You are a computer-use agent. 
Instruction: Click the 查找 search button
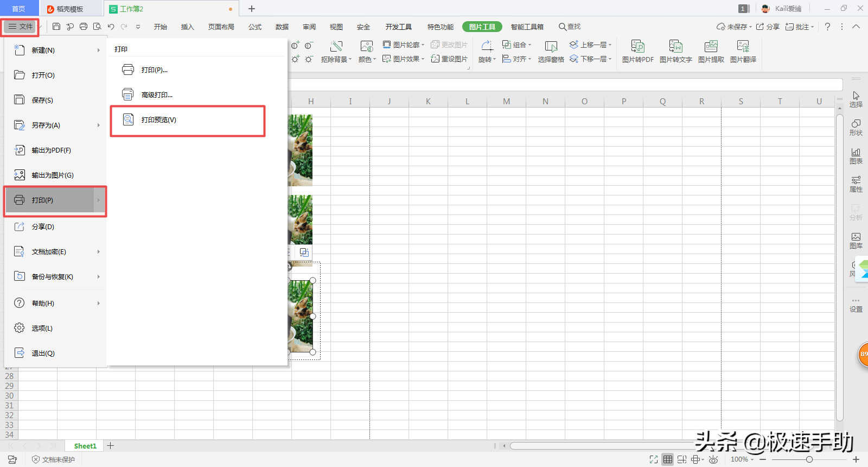click(570, 27)
